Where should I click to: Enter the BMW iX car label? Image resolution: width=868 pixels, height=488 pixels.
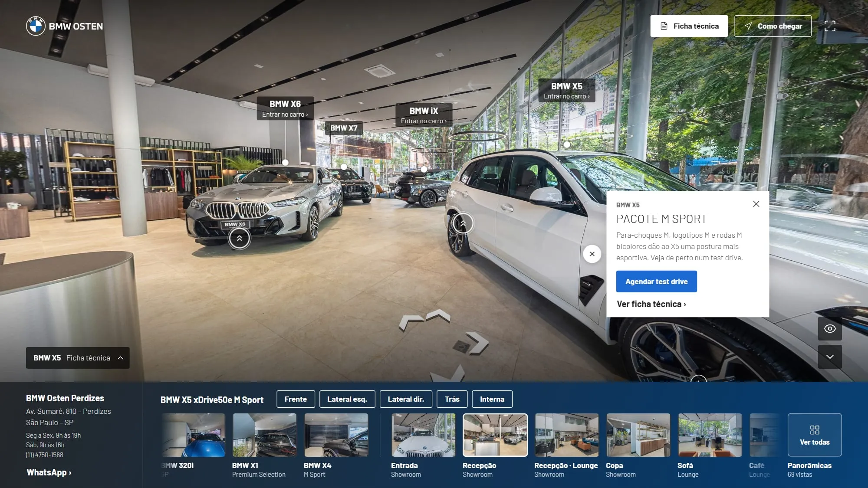click(424, 115)
